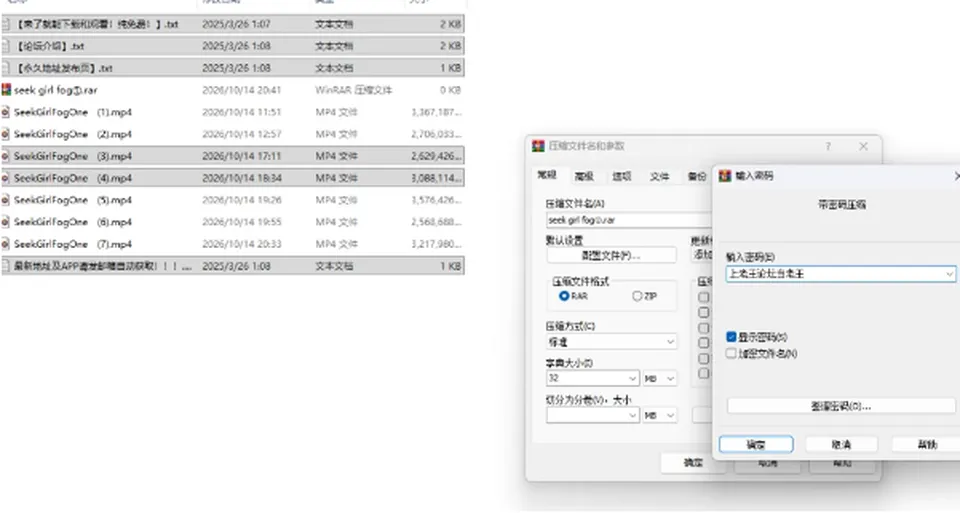Click the size value 3,367,187
960x513 pixels.
[436, 112]
